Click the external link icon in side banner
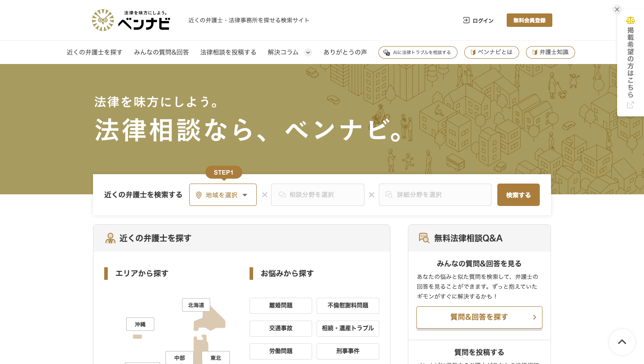 coord(631,105)
